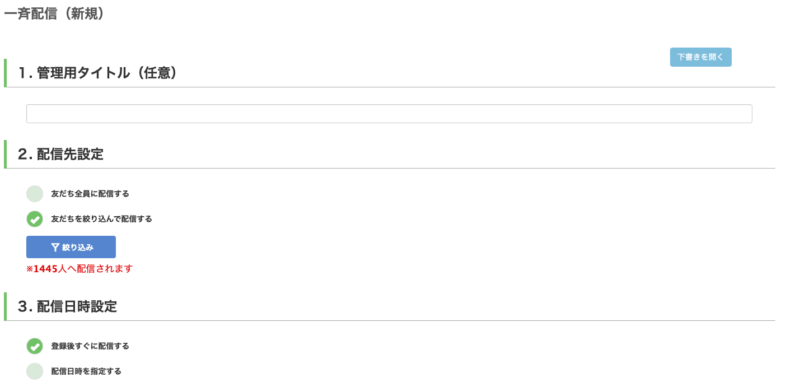Click green accent bar beside 管理用タイトル heading

pos(5,73)
